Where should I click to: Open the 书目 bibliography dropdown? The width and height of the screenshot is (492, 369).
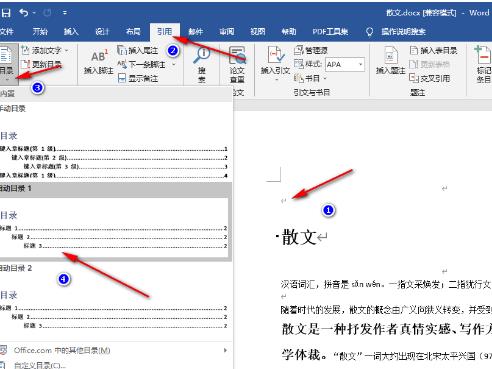[310, 78]
